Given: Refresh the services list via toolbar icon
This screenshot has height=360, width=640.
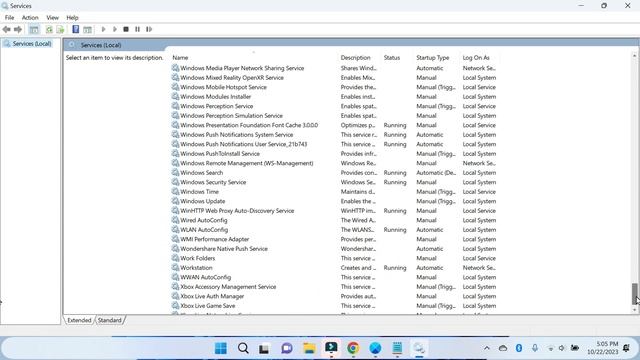Looking at the screenshot, I should [x=49, y=29].
